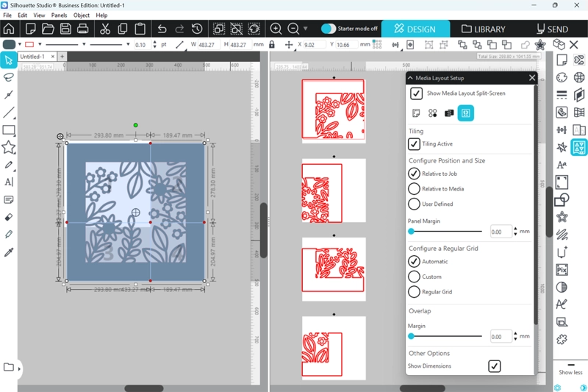Viewport: 588px width, 392px height.
Task: Click the Print icon in top toolbar
Action: tap(83, 29)
